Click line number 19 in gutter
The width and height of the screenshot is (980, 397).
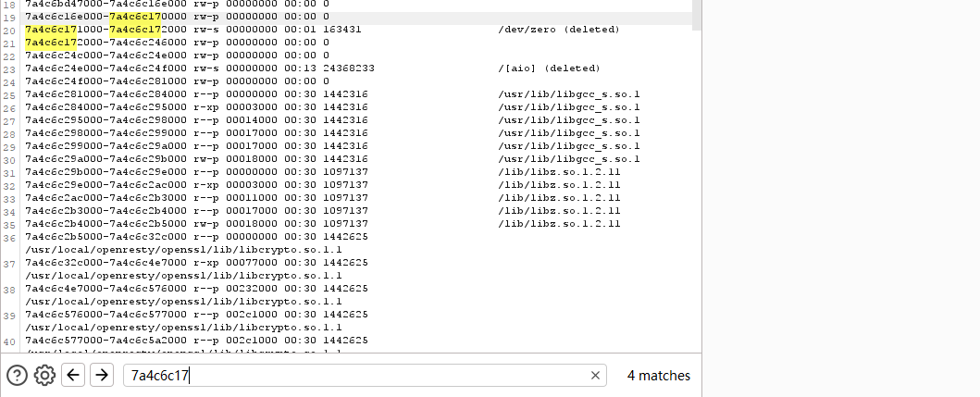[10, 17]
